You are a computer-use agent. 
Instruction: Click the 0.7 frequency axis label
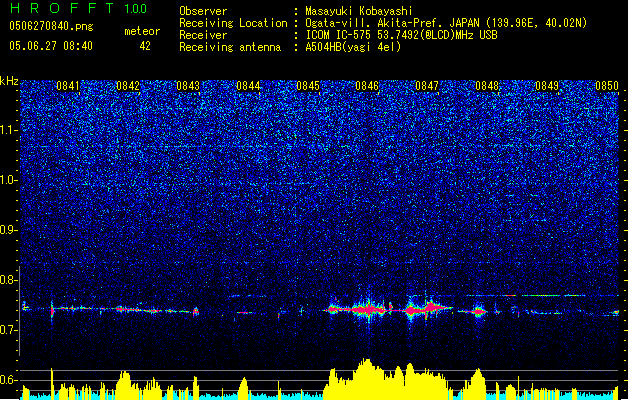click(9, 330)
